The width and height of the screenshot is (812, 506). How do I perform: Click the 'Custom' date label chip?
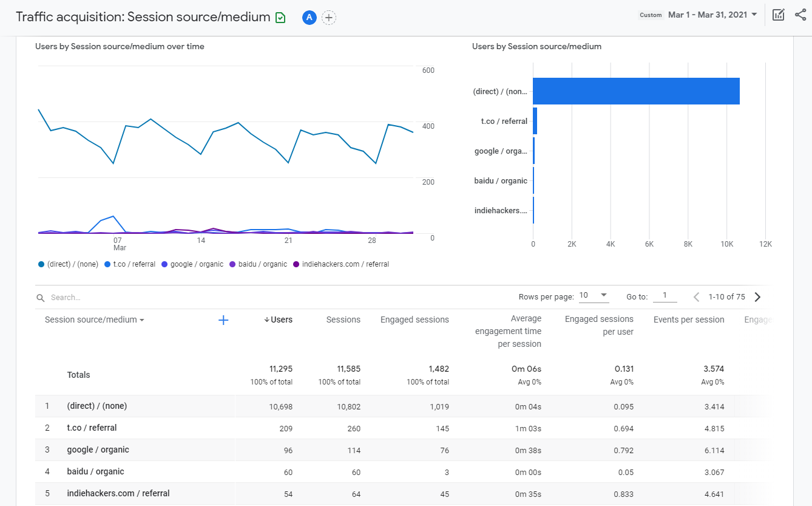click(x=651, y=15)
